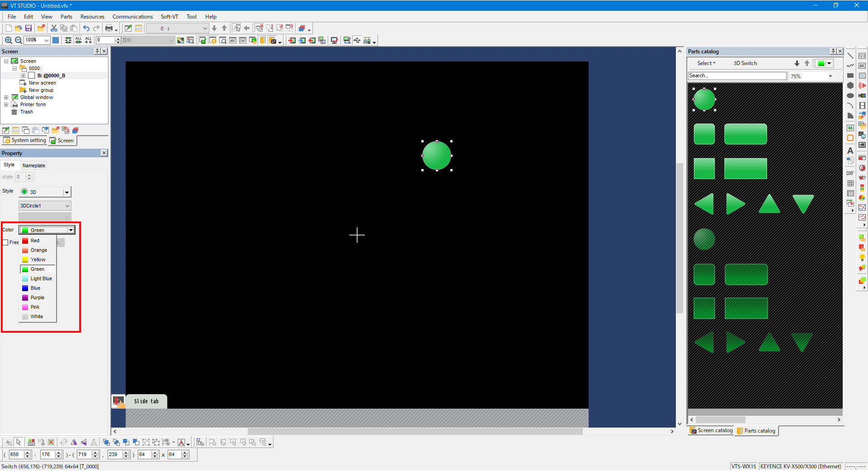
Task: Switch to the Nameplate tab
Action: tap(34, 165)
